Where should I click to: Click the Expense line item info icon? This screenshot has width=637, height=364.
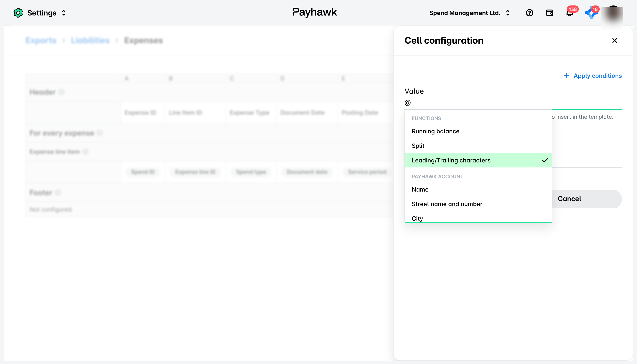click(x=86, y=152)
